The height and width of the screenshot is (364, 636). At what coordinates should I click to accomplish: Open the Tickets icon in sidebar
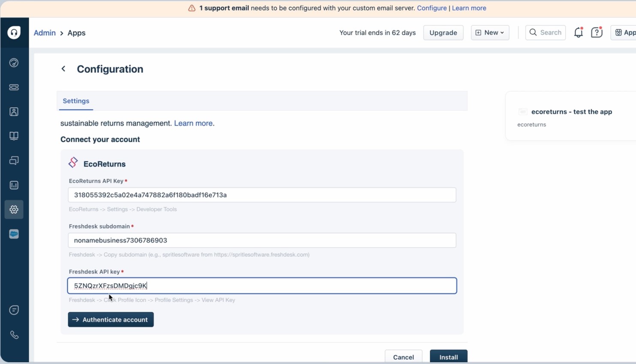[x=14, y=87]
